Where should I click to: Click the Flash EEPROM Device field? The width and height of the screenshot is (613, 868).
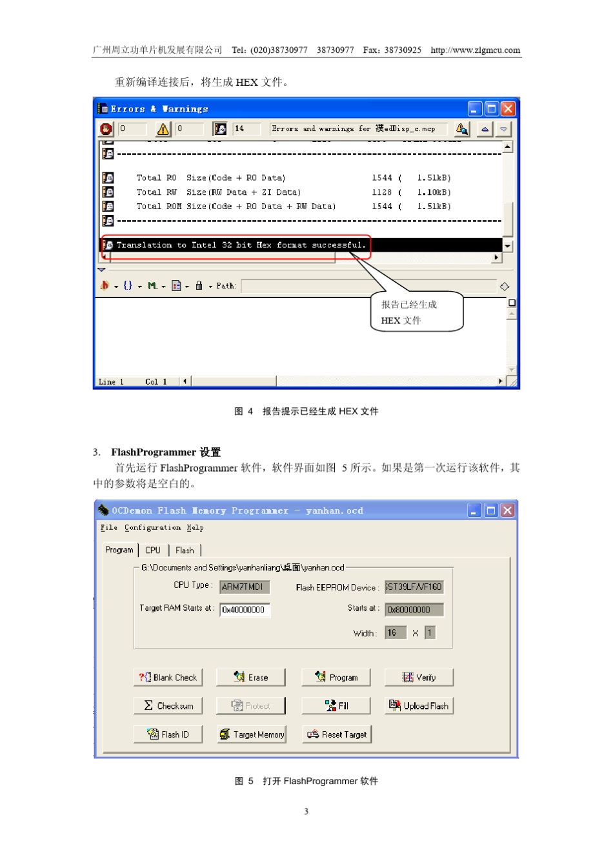click(x=414, y=587)
